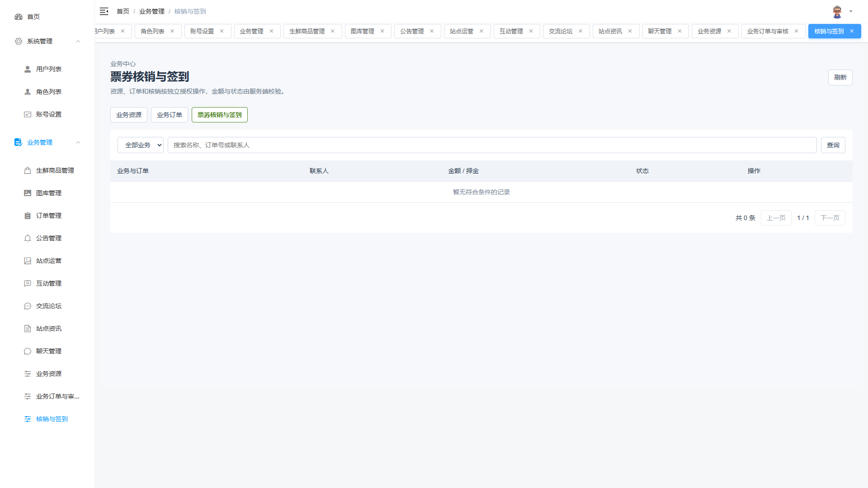Open 站点运营 in the sidebar
Screen dimensions: 868x488
tap(47, 261)
